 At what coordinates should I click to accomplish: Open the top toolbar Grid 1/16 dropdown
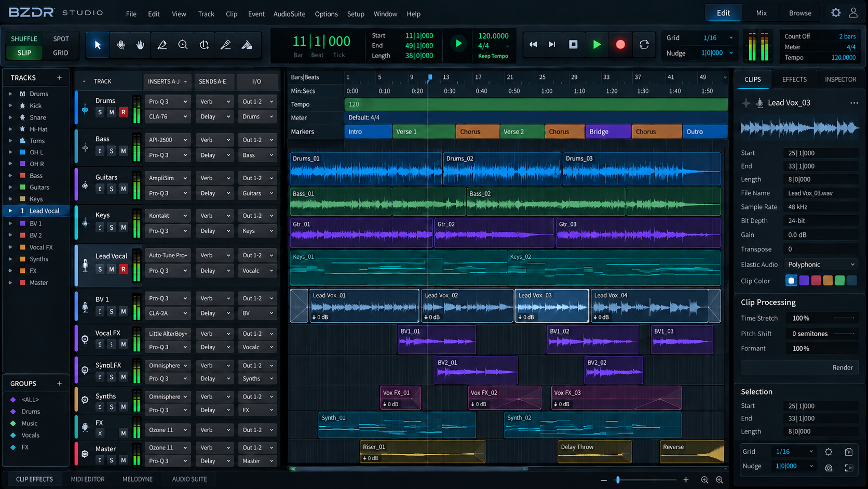tap(717, 38)
